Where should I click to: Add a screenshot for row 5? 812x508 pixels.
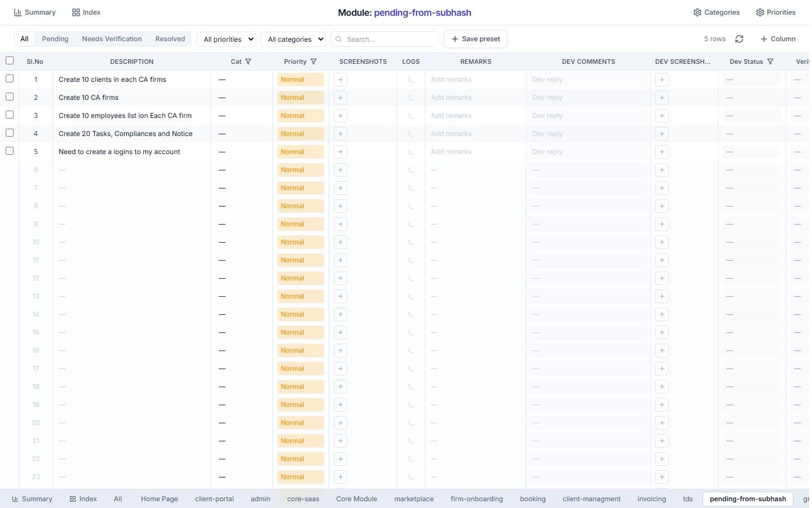click(341, 152)
